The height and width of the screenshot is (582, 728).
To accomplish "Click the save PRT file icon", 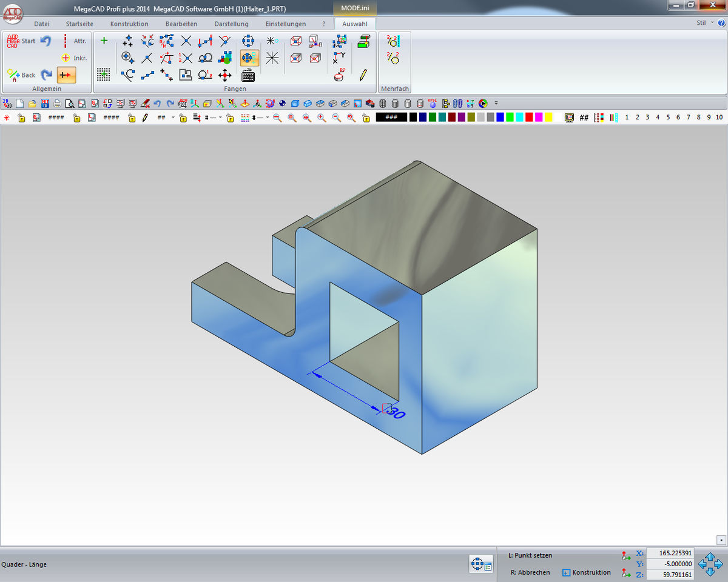I will point(44,104).
